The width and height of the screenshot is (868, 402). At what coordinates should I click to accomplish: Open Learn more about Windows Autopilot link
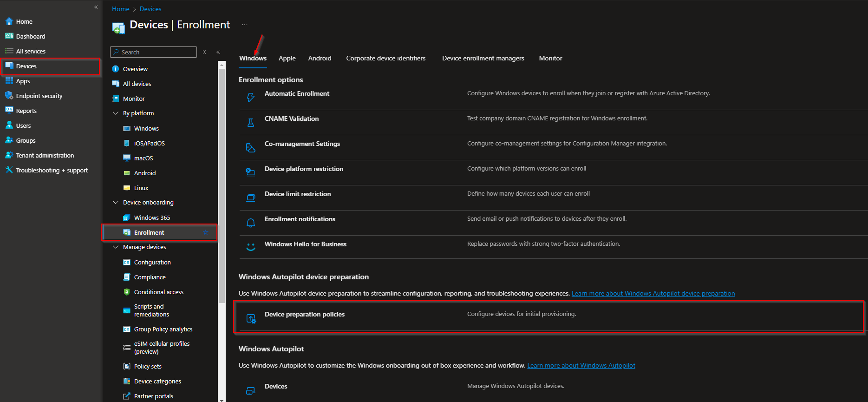[x=581, y=365]
